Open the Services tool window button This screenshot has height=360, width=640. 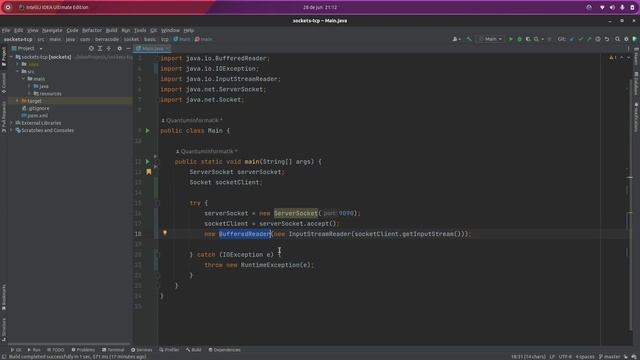tap(142, 350)
